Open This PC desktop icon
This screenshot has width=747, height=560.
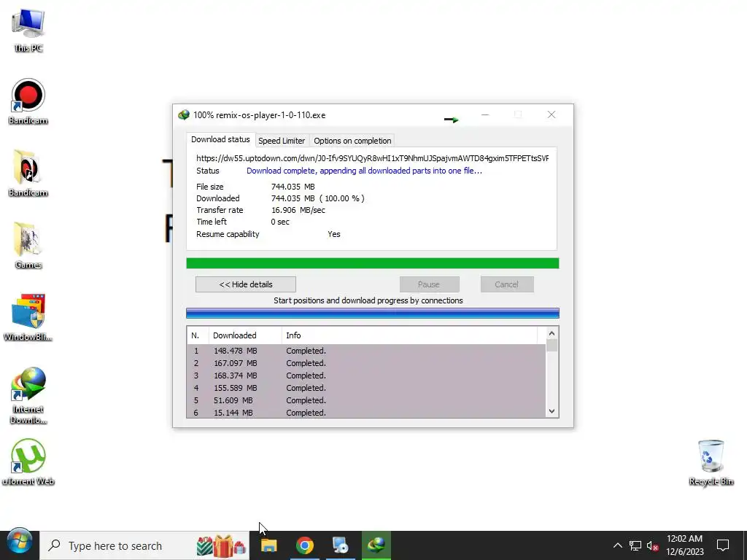pyautogui.click(x=28, y=30)
